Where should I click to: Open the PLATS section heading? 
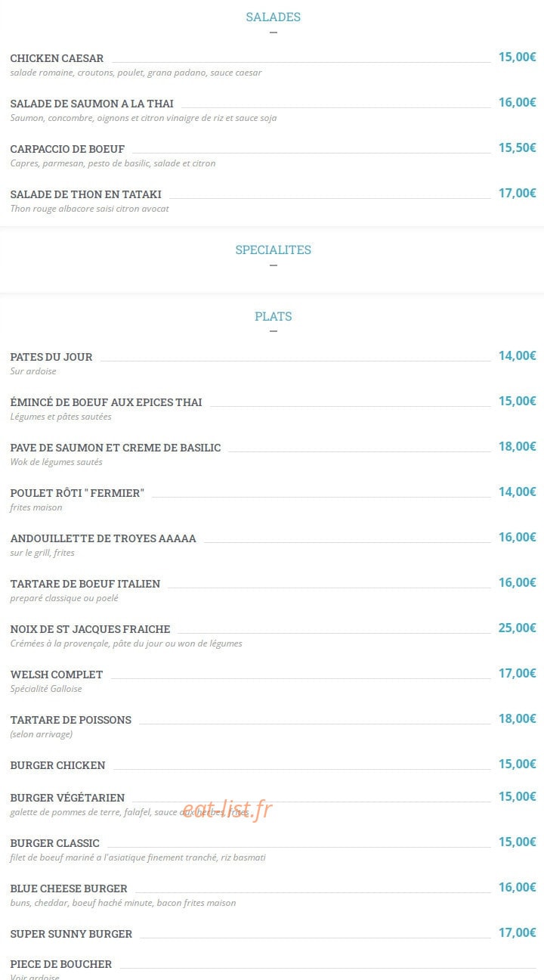(273, 316)
